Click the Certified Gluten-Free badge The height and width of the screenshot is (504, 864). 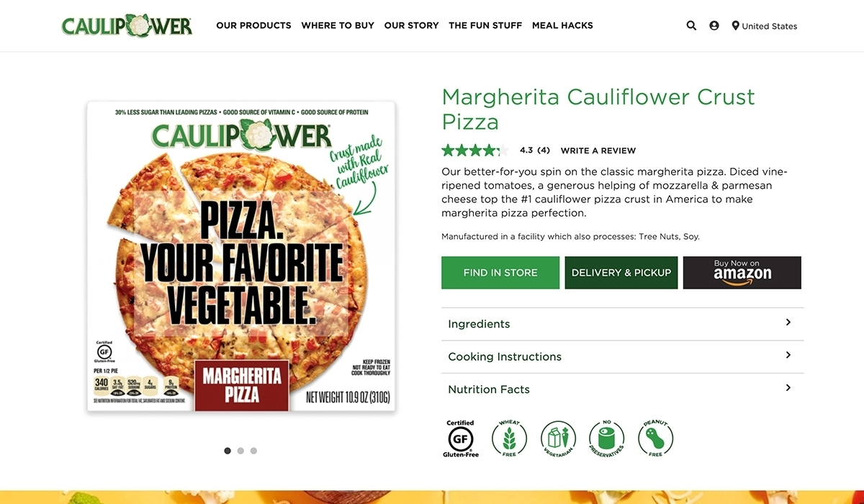click(x=461, y=438)
